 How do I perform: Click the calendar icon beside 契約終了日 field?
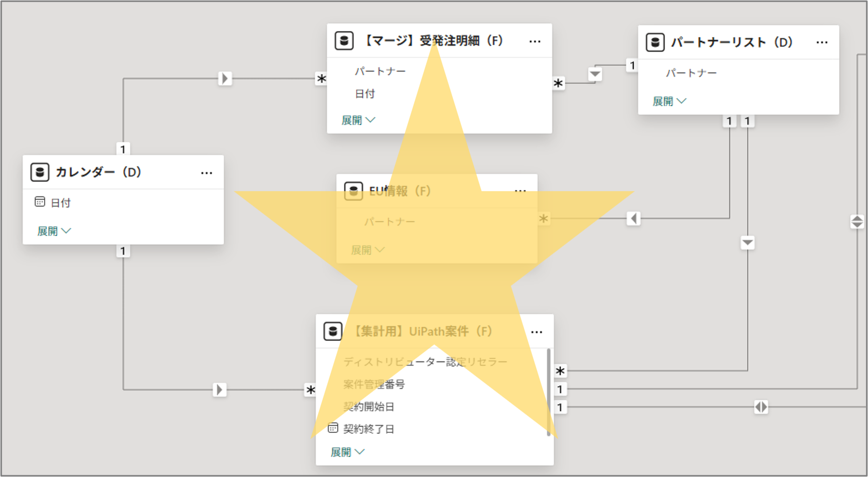click(x=333, y=428)
